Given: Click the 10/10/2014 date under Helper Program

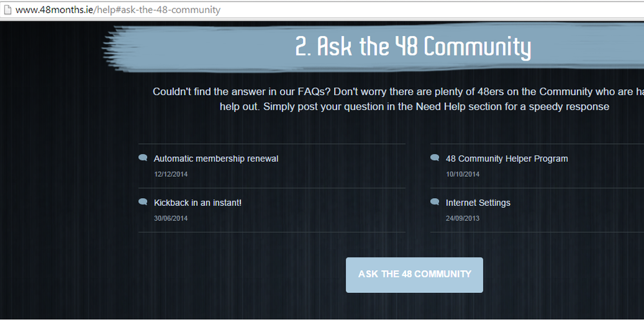Looking at the screenshot, I should (462, 174).
